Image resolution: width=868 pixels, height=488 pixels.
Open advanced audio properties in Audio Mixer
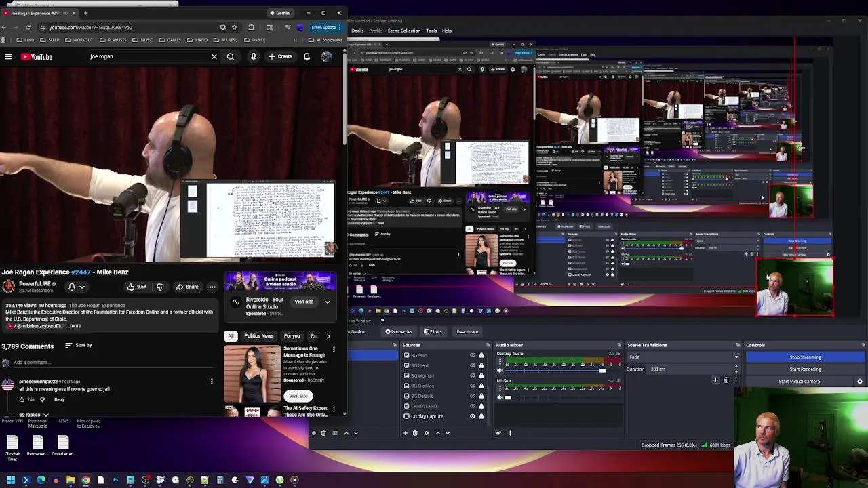[x=499, y=433]
